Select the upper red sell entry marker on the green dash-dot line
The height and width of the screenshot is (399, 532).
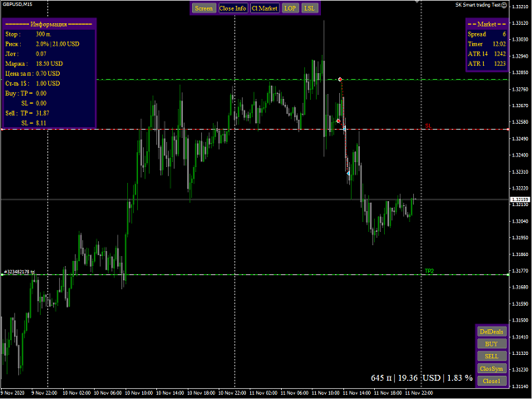point(340,80)
